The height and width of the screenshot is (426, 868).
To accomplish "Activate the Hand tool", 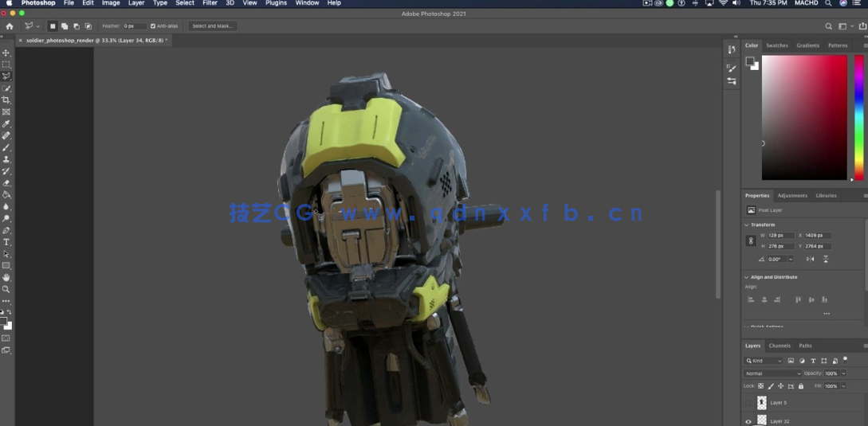I will (6, 278).
